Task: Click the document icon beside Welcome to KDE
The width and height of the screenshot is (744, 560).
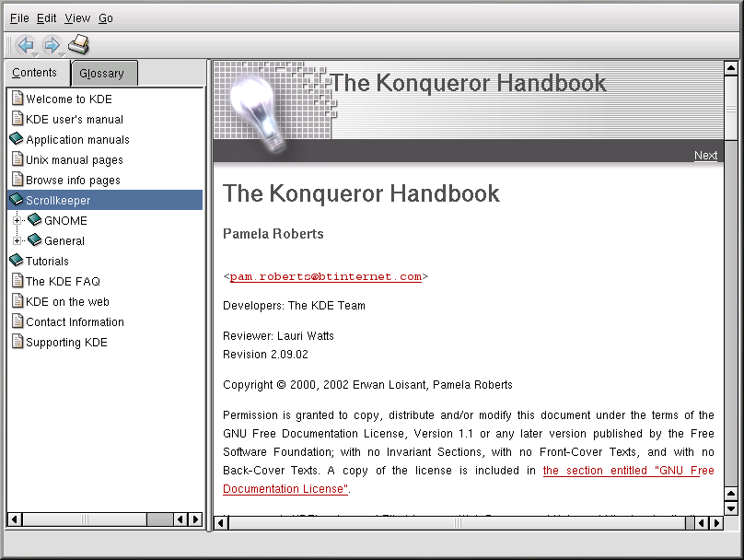Action: pos(17,99)
